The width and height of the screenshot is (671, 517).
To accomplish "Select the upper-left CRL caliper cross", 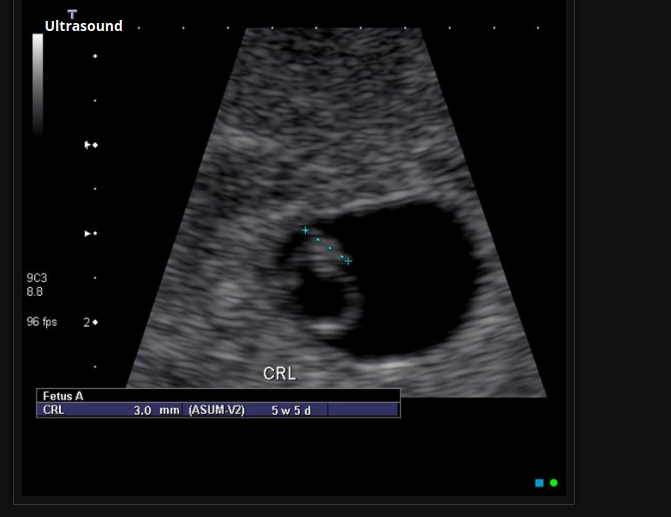I will coord(306,230).
